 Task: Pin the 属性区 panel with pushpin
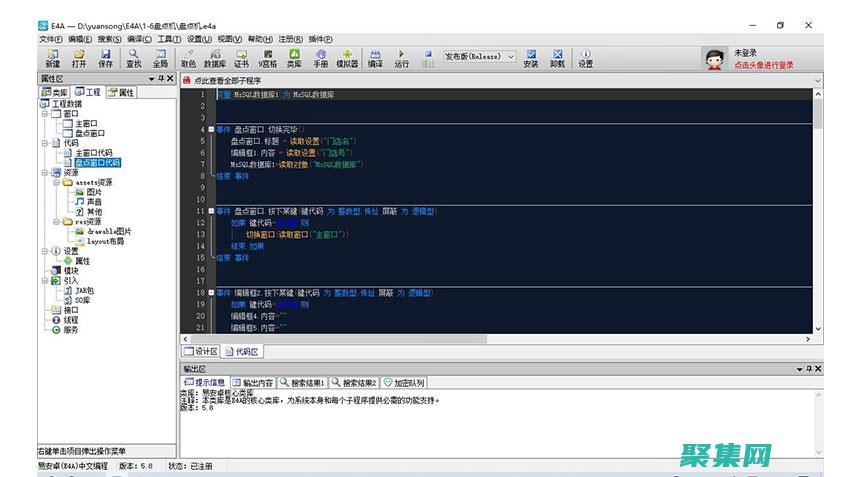click(161, 78)
